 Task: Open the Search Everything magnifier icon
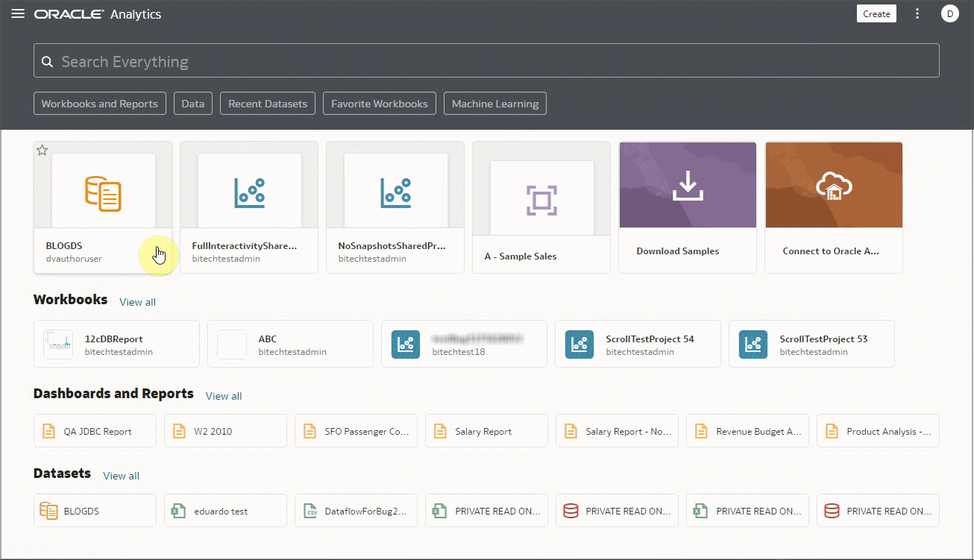pos(48,60)
